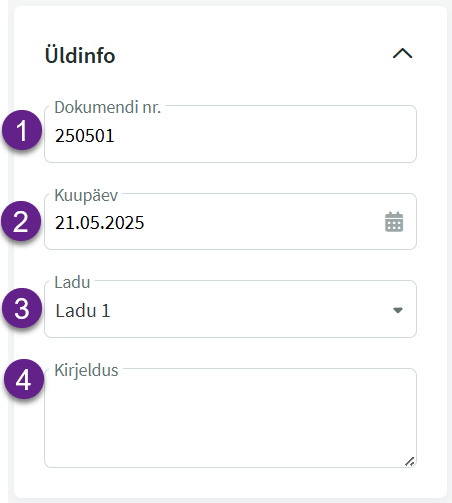
Task: Focus the Kuupäev date input field
Action: (x=230, y=221)
